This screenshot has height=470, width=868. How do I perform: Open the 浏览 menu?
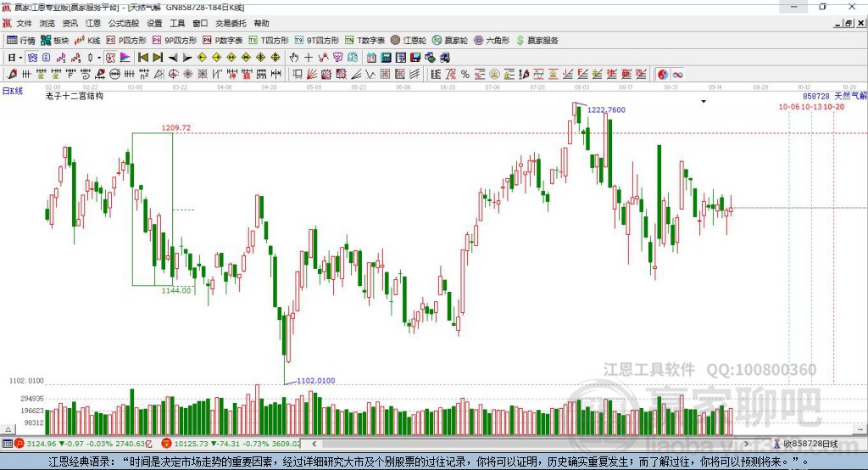coord(47,23)
